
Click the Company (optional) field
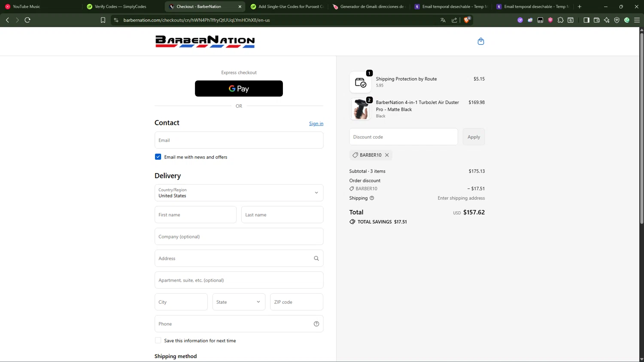[x=239, y=237]
